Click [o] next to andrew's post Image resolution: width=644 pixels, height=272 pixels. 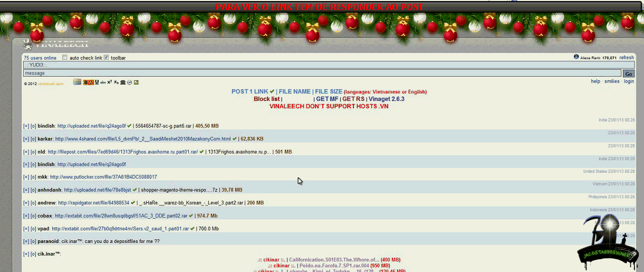pyautogui.click(x=33, y=203)
